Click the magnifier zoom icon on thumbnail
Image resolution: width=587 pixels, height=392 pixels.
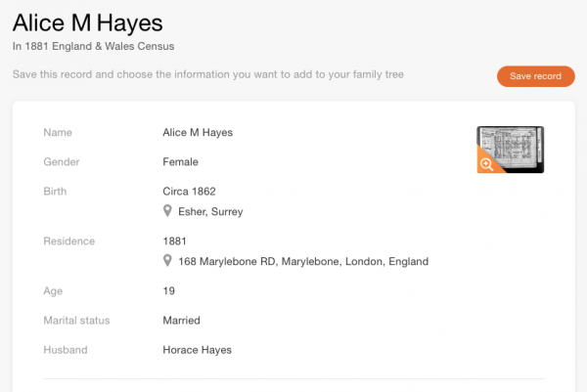(x=486, y=164)
